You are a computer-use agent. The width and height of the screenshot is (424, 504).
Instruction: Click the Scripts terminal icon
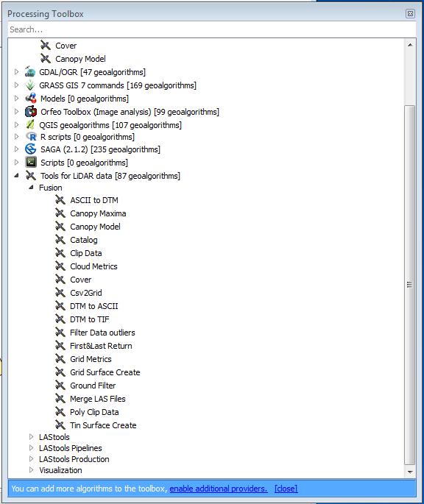31,163
